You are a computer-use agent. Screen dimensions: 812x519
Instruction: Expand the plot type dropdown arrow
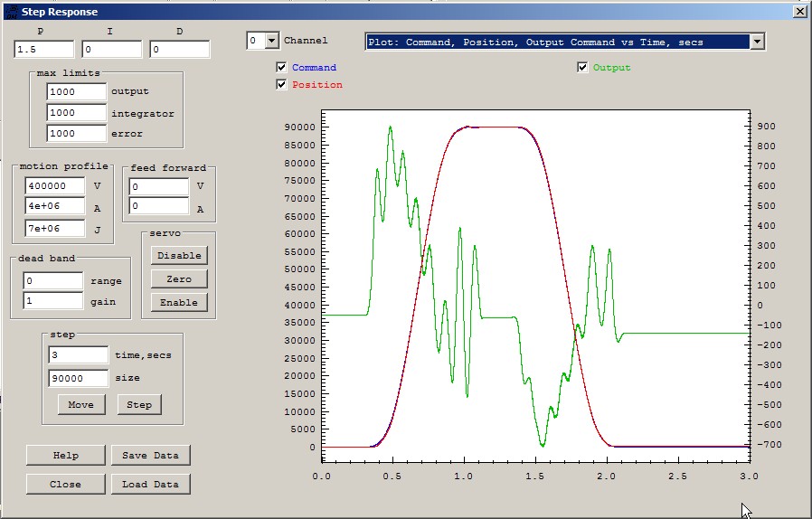tap(757, 42)
